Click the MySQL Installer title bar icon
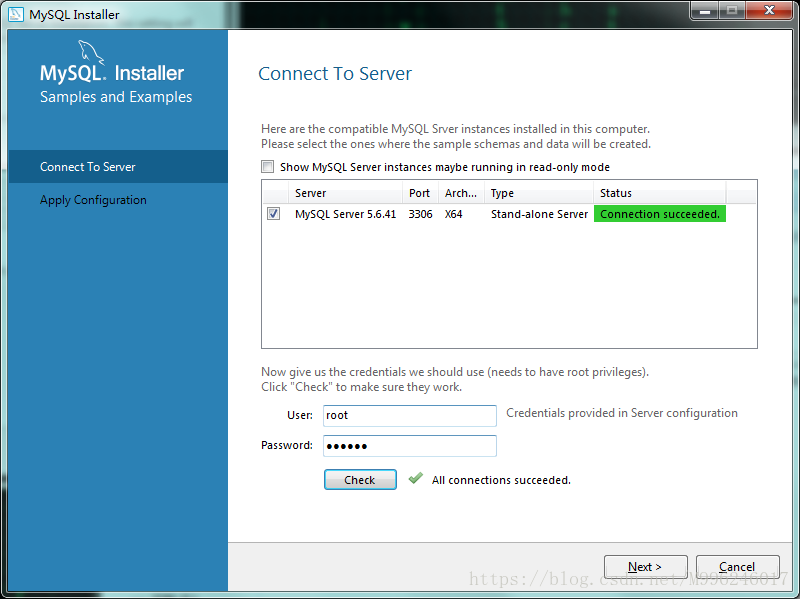800x599 pixels. [16, 14]
